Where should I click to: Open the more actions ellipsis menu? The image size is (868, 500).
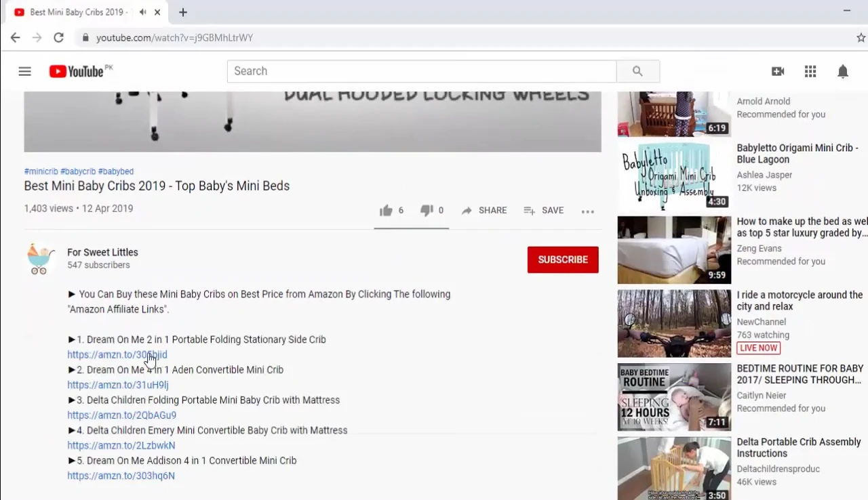[x=588, y=211]
